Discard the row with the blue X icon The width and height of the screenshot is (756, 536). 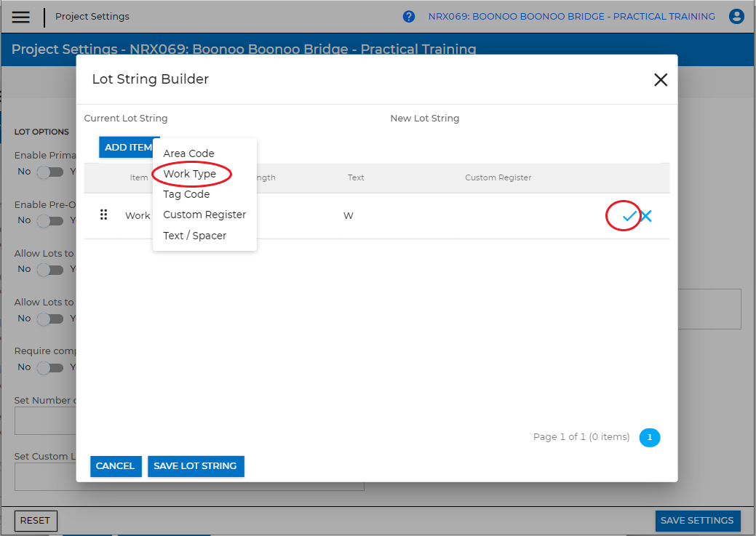click(646, 216)
